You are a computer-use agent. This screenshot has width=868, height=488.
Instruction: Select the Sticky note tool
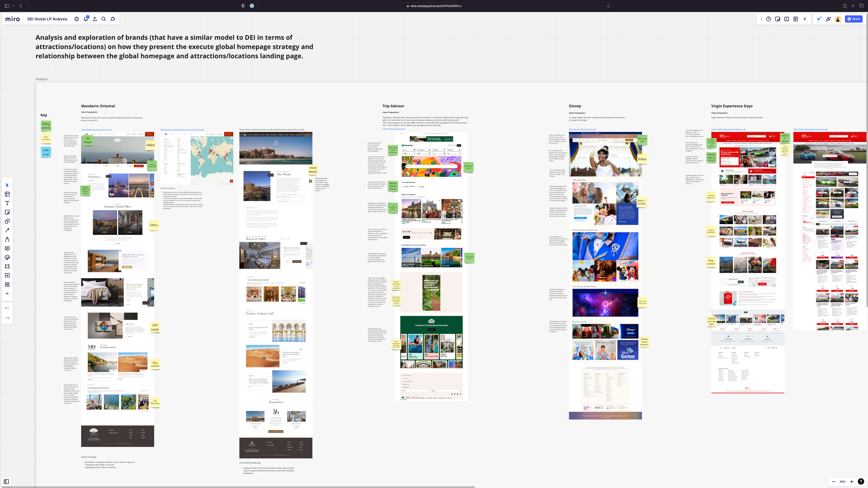7,212
